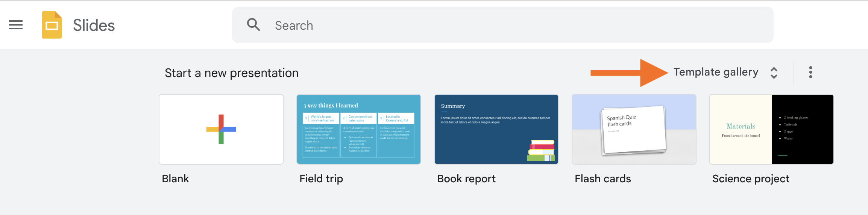Click the Slides app title text
Viewport: 868px width, 215px height.
[x=94, y=25]
